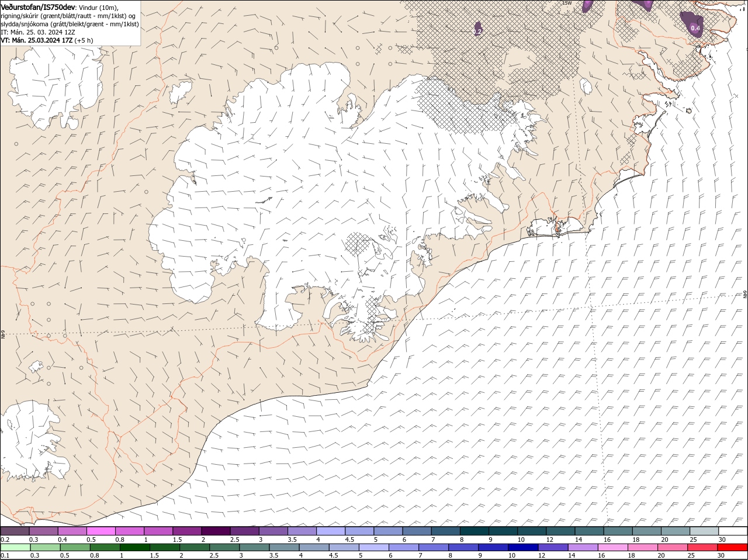This screenshot has height=560, width=748.
Task: Pick the lower scale swatch between 7 and 8
Action: 433,547
